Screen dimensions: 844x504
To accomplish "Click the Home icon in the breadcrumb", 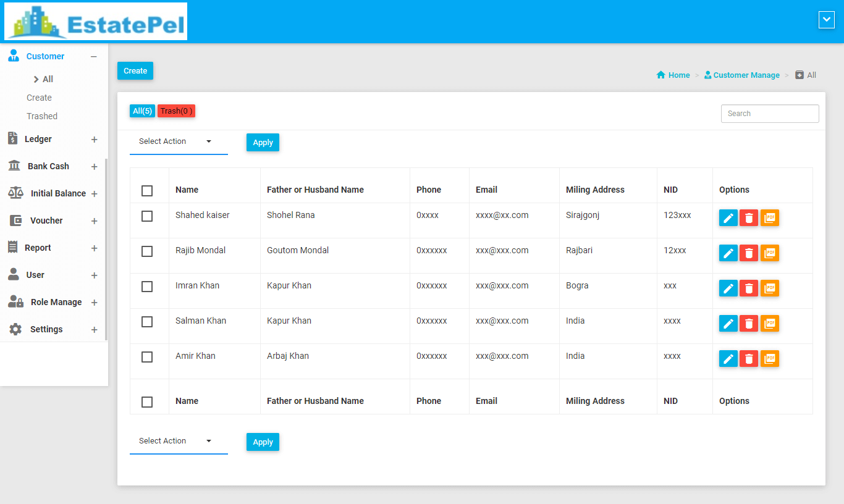I will (x=661, y=75).
